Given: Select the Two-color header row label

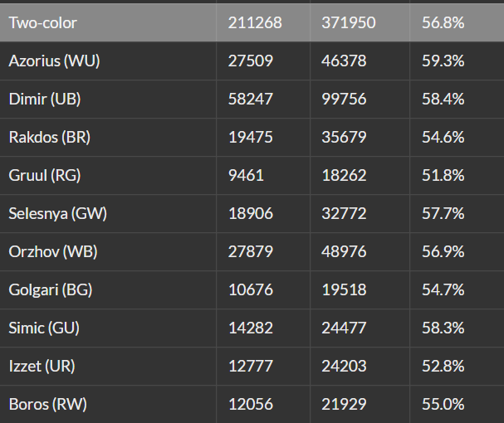Looking at the screenshot, I should (42, 22).
